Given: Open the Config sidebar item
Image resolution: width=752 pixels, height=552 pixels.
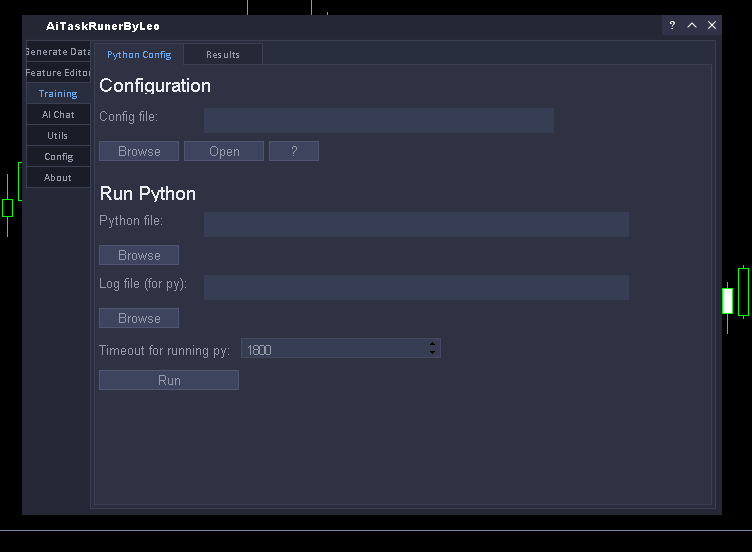Looking at the screenshot, I should tap(58, 157).
